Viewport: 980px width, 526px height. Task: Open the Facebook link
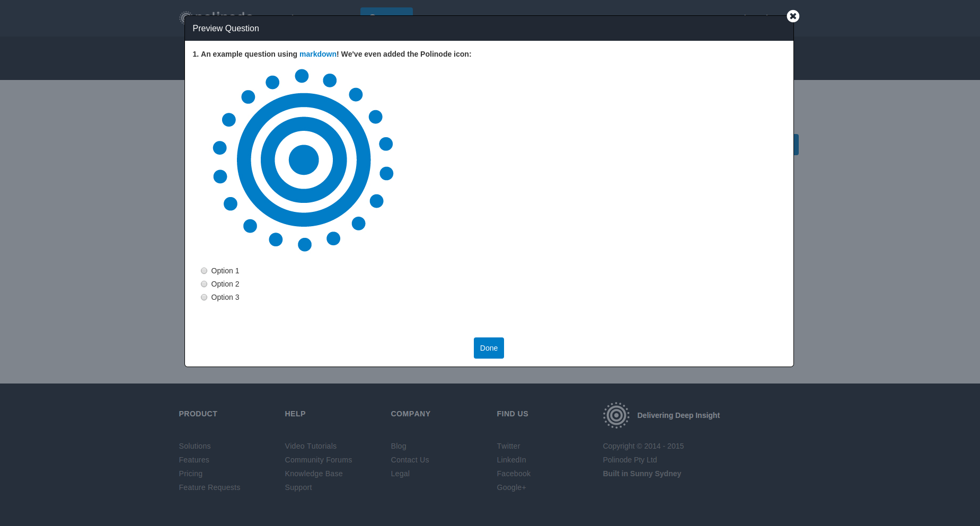click(514, 474)
